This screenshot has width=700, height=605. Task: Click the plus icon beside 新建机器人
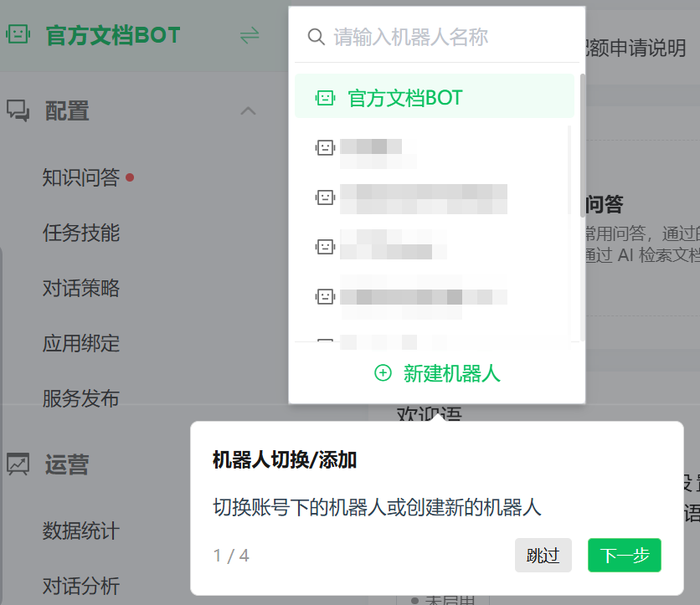point(383,373)
